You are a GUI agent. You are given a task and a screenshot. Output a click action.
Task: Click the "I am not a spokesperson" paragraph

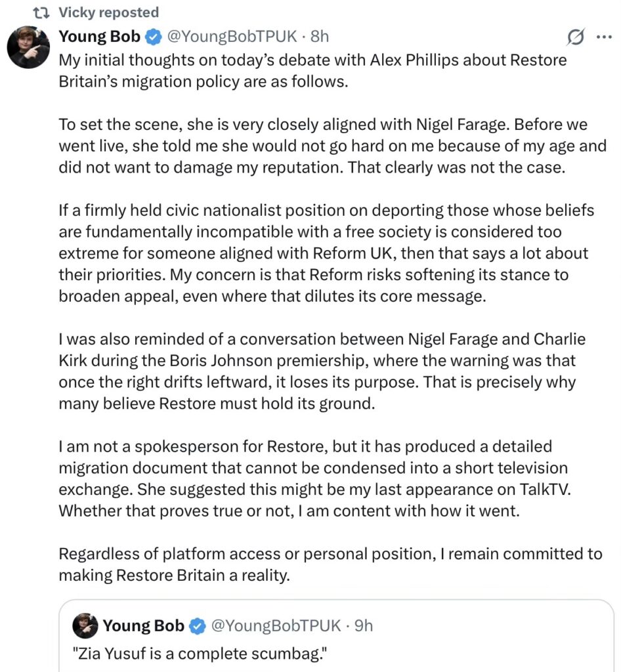[314, 478]
